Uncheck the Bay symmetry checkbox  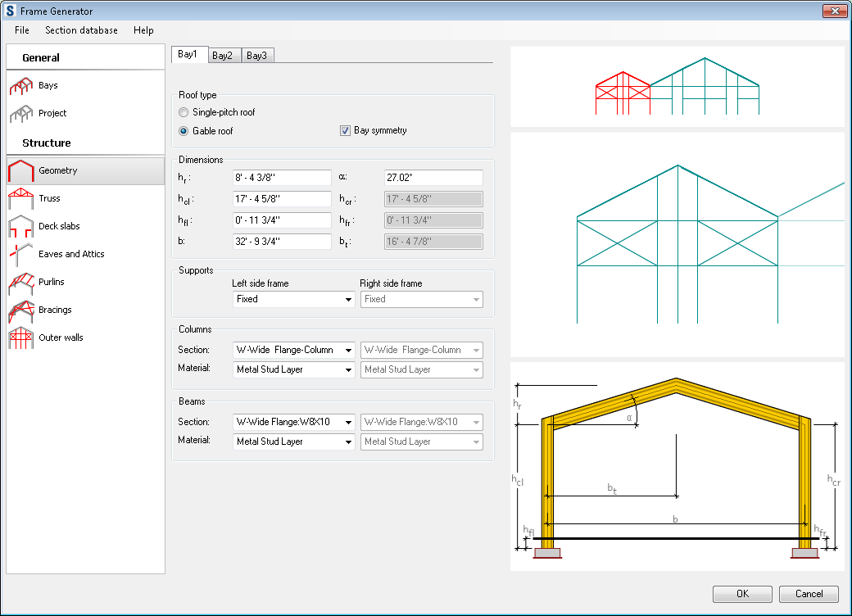point(345,130)
